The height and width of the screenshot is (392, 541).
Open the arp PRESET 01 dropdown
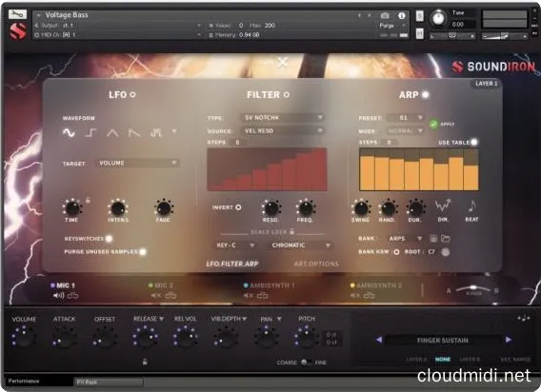click(x=406, y=118)
